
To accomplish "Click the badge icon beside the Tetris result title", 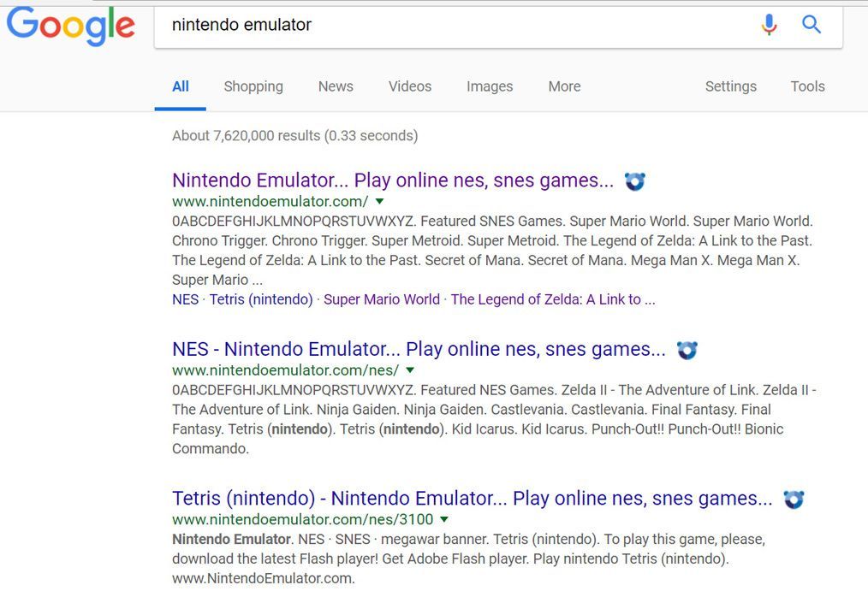I will point(794,499).
